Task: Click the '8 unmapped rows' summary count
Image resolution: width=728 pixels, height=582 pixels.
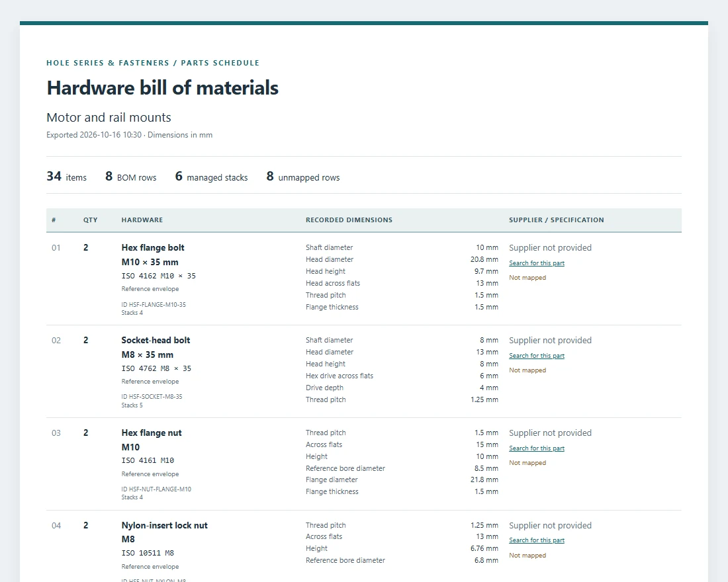Action: (303, 177)
